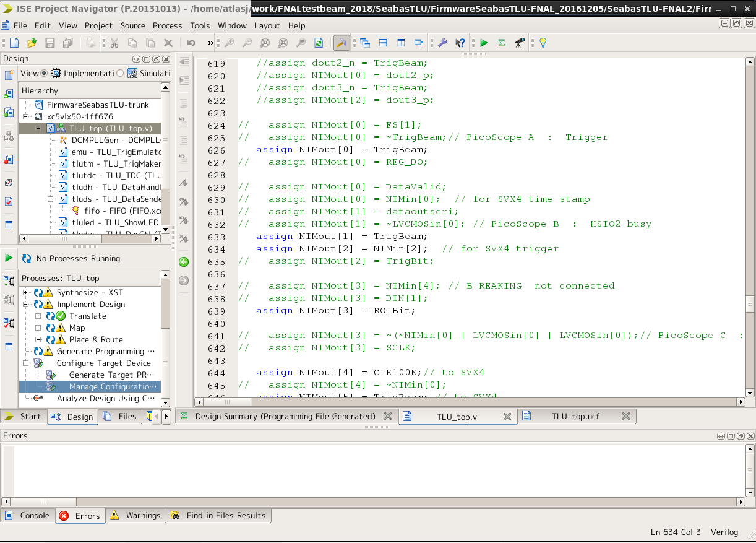Switch to the TLU_top.ucf editor tab
This screenshot has width=756, height=543.
point(575,417)
